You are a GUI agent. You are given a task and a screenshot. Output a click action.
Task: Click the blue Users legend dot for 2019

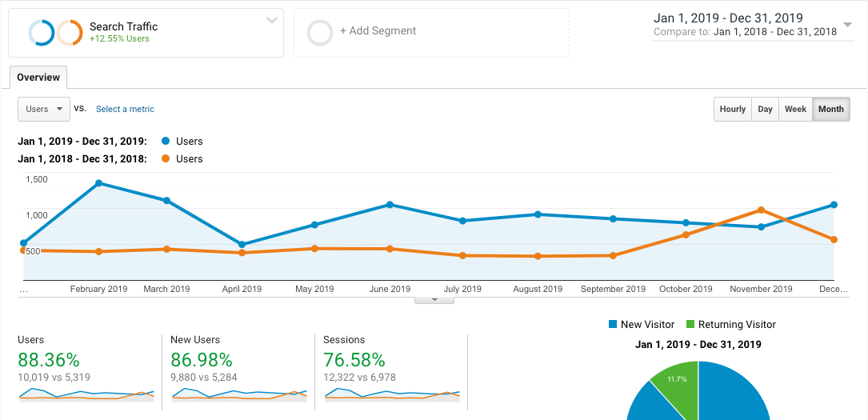(x=166, y=141)
